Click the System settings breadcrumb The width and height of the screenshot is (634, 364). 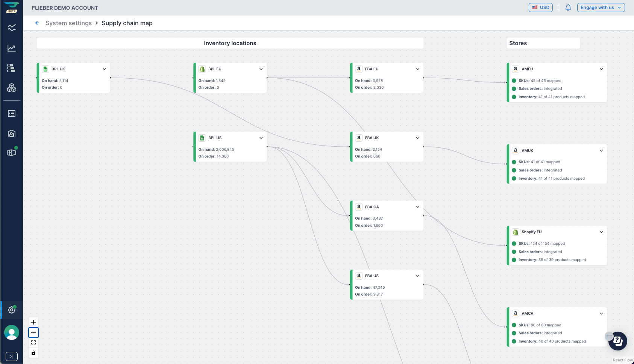point(68,23)
